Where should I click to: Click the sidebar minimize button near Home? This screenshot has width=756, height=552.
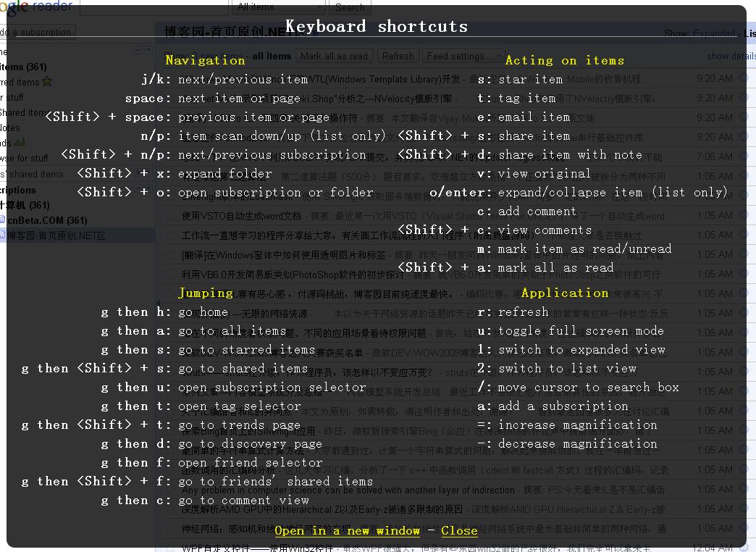click(139, 49)
